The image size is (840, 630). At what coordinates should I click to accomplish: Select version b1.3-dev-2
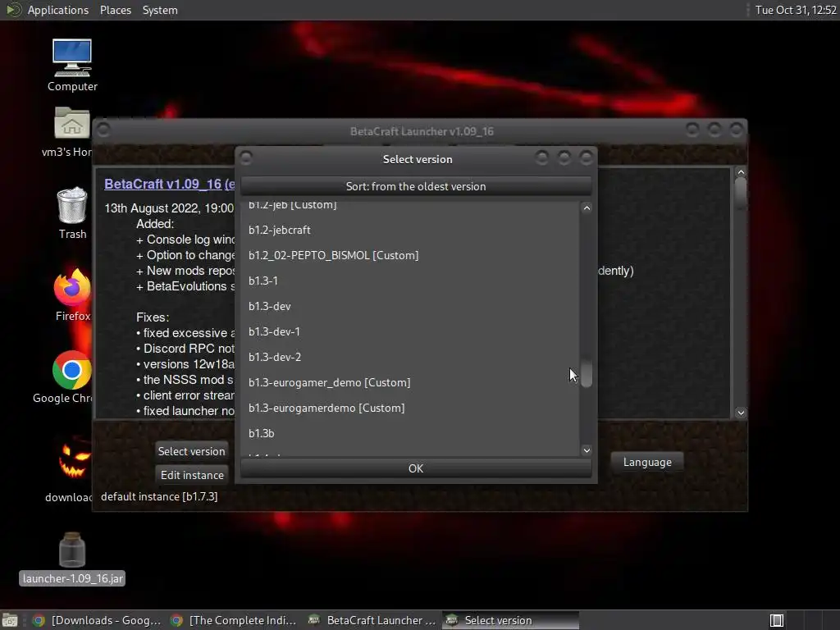410,357
